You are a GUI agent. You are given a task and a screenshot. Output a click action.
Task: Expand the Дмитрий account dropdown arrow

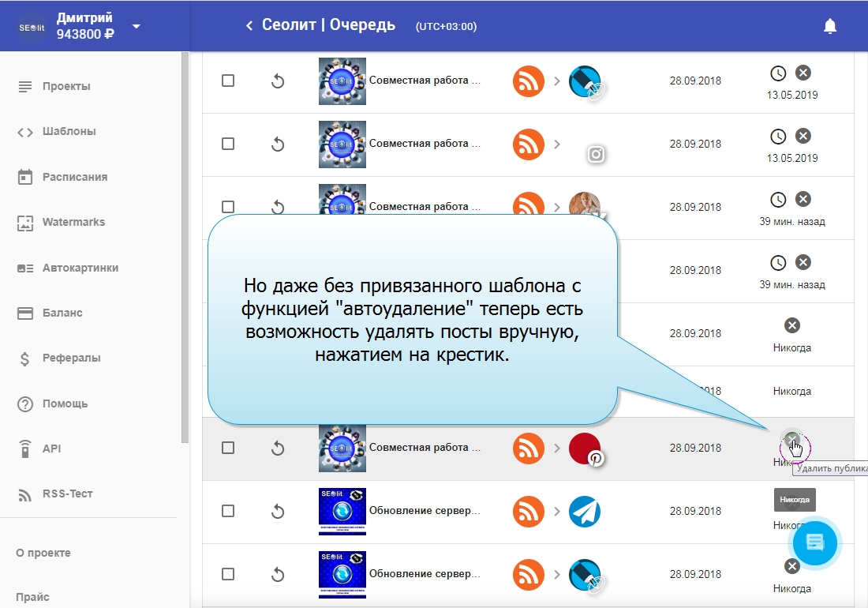(x=137, y=26)
